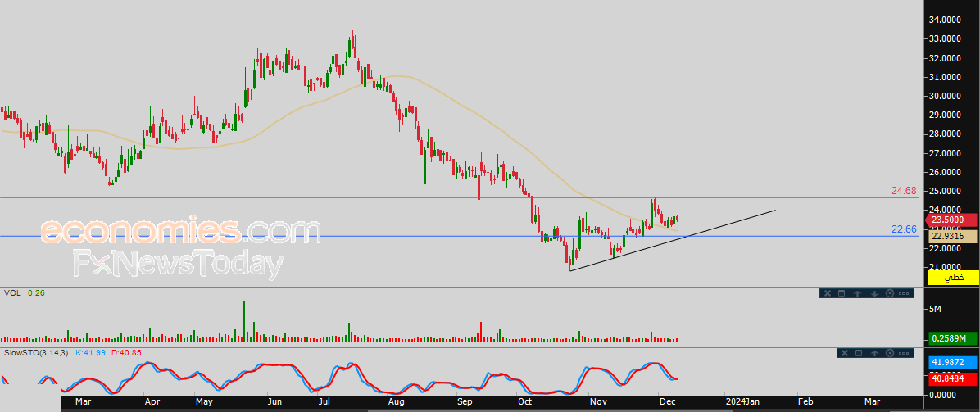Open more options for VOL panel

[905, 293]
